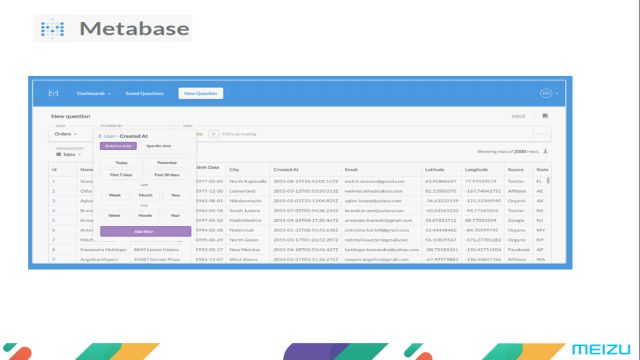Select Month in the bottom row of the filter popover
Screen dimensions: 640x360
coord(145,216)
